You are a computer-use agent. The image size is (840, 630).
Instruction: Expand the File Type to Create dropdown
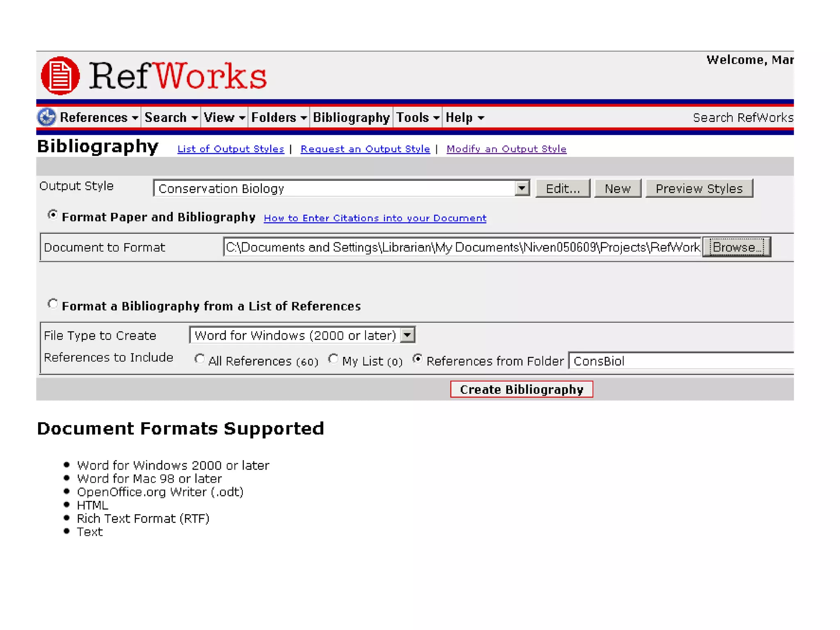(x=407, y=335)
